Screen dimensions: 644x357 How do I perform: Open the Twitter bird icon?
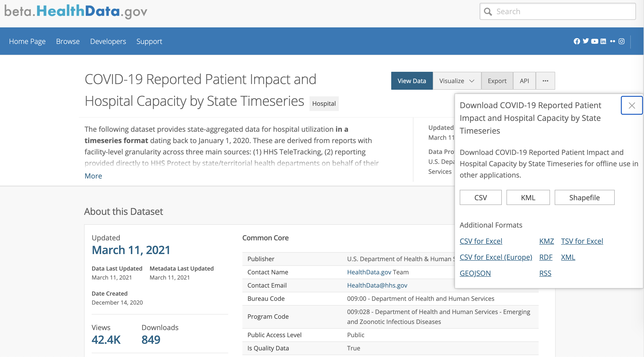pyautogui.click(x=585, y=41)
